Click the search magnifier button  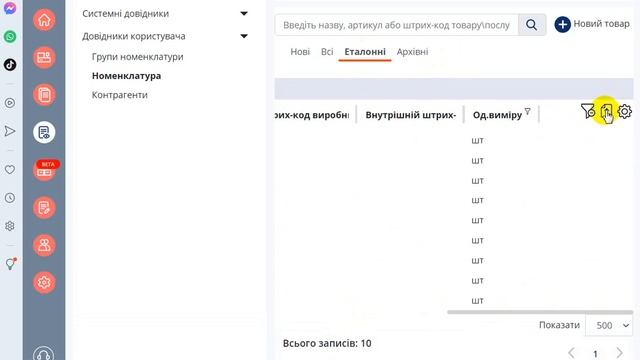(x=531, y=25)
